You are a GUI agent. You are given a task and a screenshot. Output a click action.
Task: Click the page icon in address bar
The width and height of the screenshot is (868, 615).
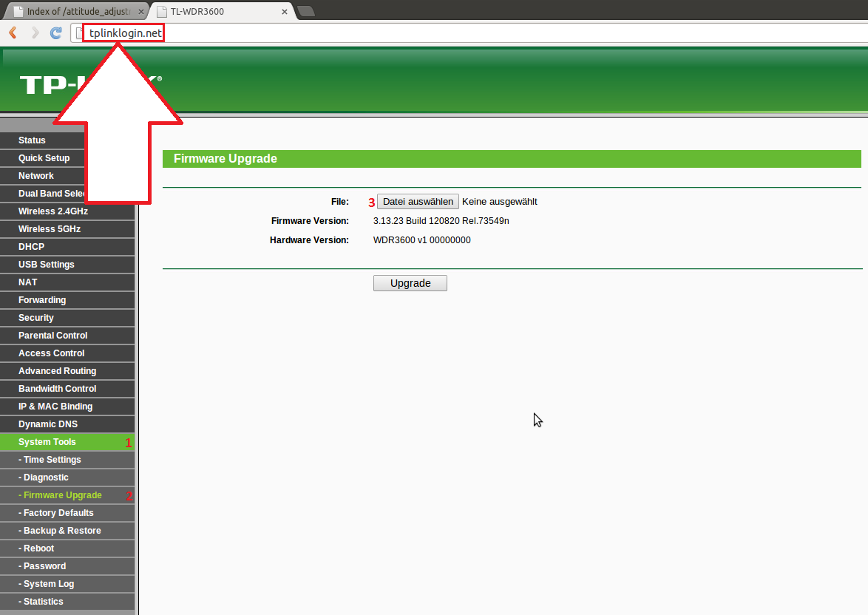(x=80, y=33)
